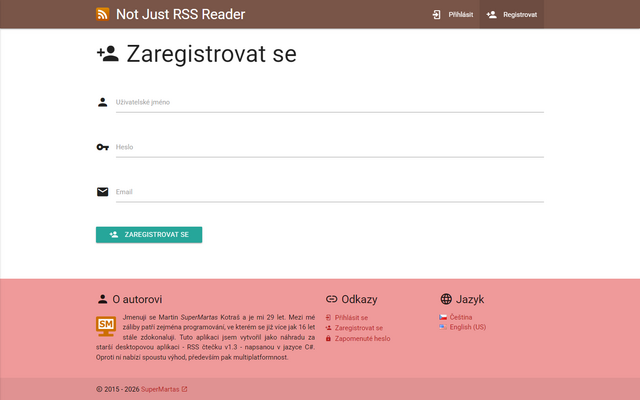
Task: Open the SuperMartas copyright link
Action: 160,389
